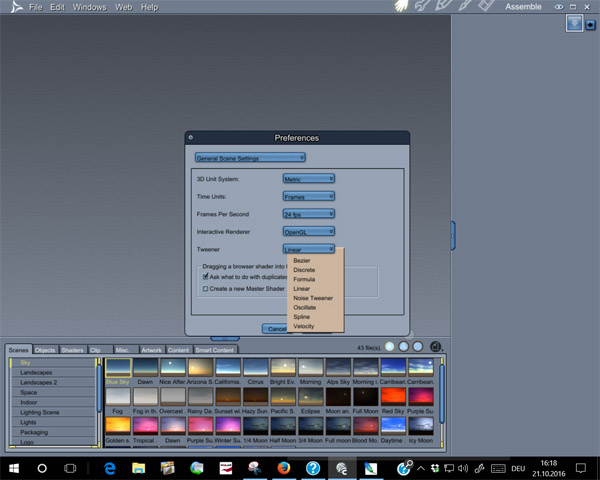Click the round button in Preferences title bar
The width and height of the screenshot is (600, 480).
coord(191,137)
